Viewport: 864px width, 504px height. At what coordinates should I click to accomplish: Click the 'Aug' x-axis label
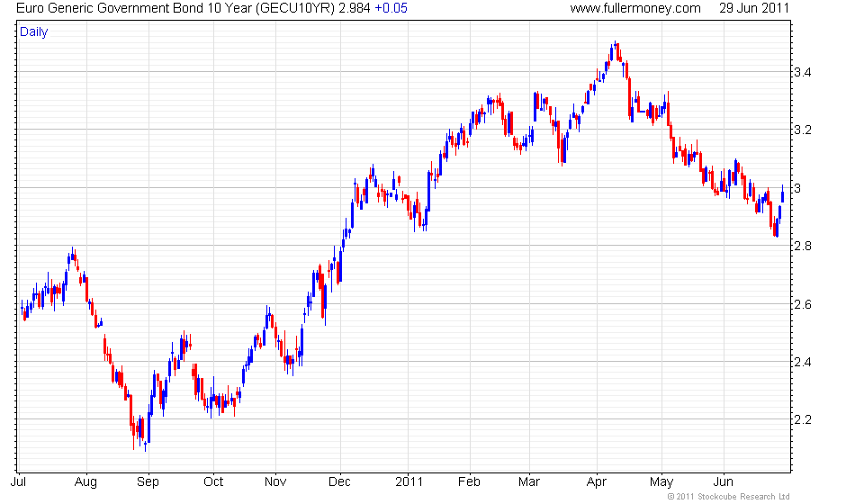tap(85, 482)
